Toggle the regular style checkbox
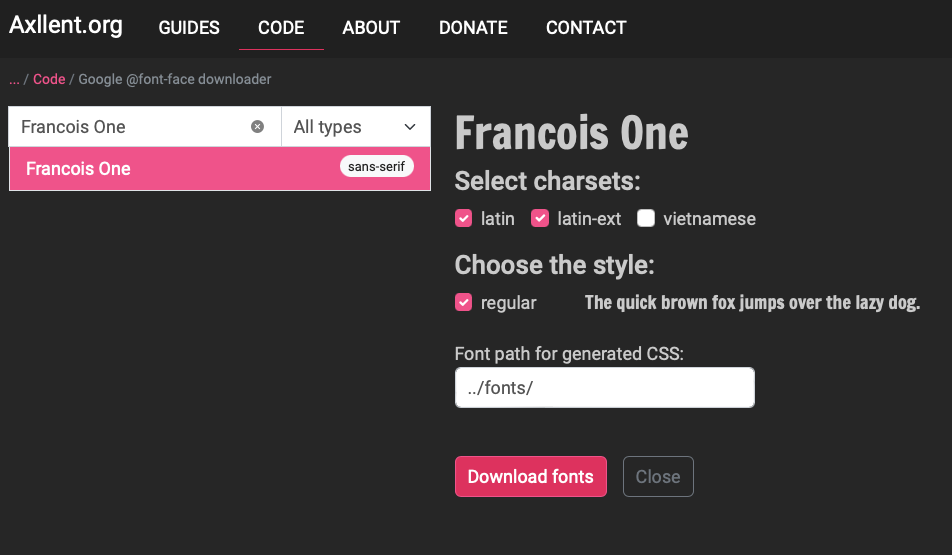The height and width of the screenshot is (555, 952). pyautogui.click(x=463, y=302)
